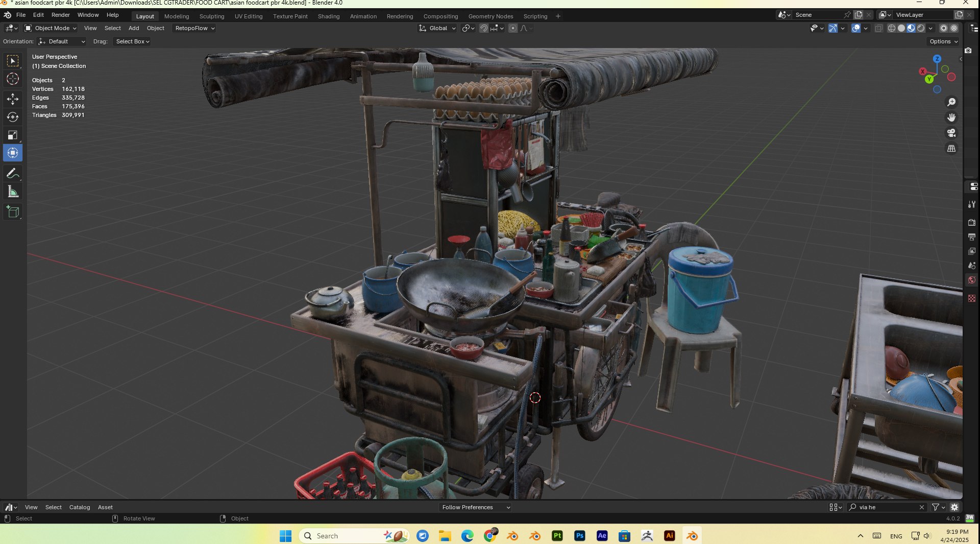
Task: Click the blue Z axis gizmo handle
Action: pos(937,59)
